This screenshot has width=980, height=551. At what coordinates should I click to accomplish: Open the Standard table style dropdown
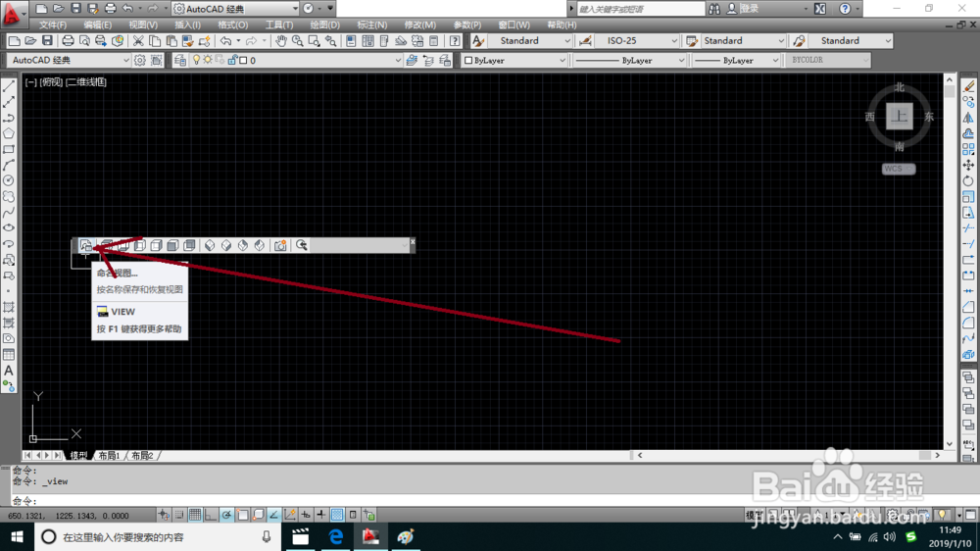coord(743,40)
